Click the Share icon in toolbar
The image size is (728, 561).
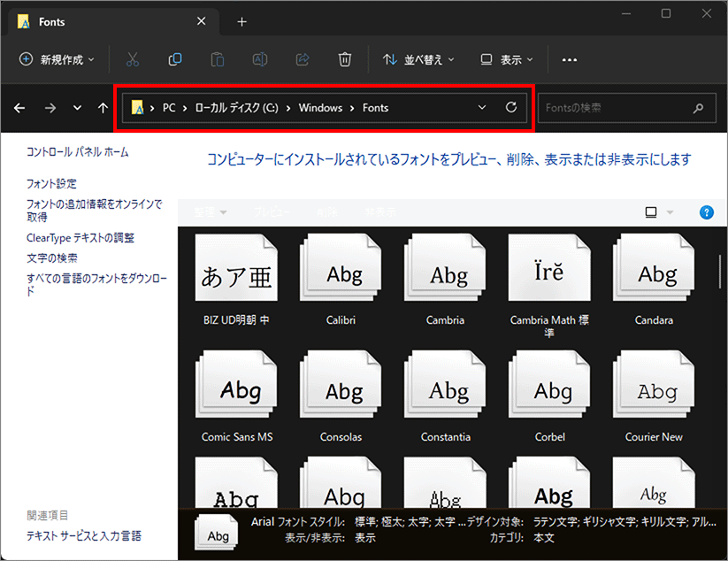coord(303,59)
